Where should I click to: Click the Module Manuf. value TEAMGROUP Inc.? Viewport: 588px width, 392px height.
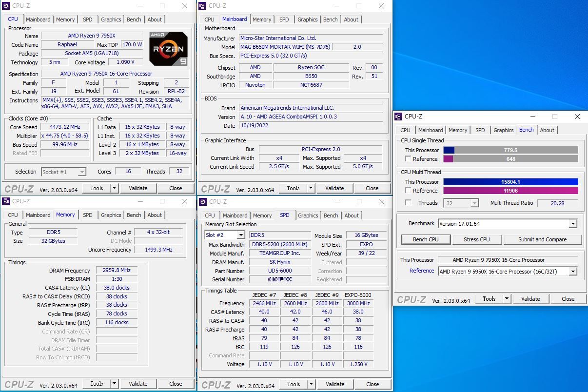coord(280,254)
